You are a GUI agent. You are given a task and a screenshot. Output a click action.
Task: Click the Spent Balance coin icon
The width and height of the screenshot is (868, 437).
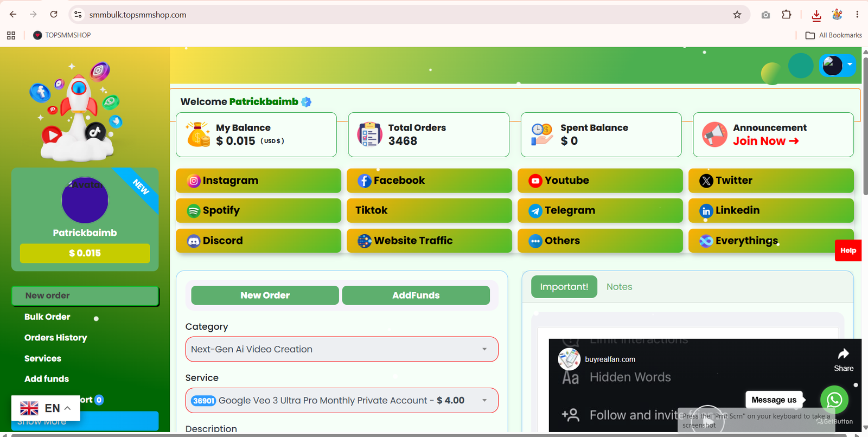point(541,134)
